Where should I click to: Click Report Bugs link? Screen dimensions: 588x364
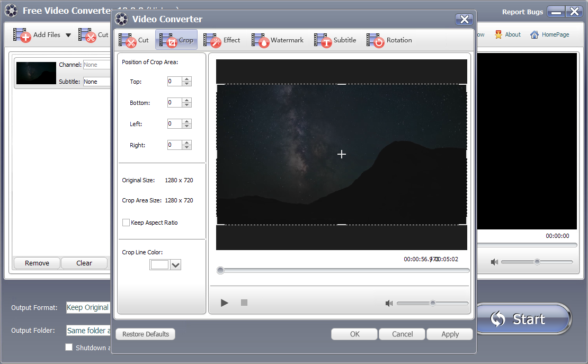(522, 12)
